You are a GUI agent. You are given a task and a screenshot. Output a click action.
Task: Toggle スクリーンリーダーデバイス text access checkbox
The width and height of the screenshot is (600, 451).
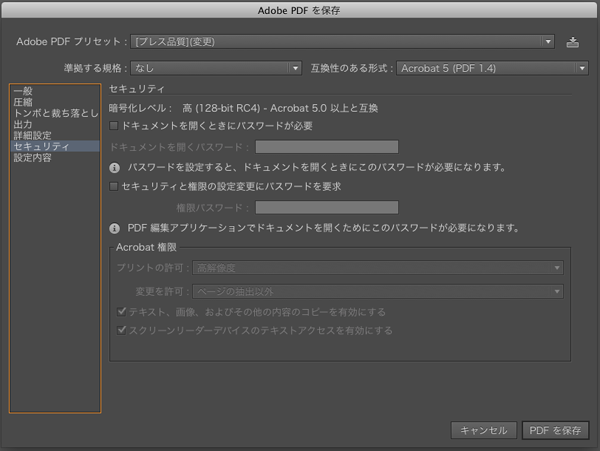pos(122,330)
